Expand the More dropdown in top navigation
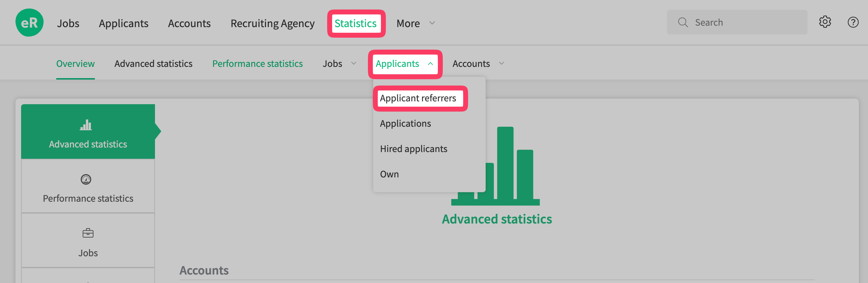 415,23
